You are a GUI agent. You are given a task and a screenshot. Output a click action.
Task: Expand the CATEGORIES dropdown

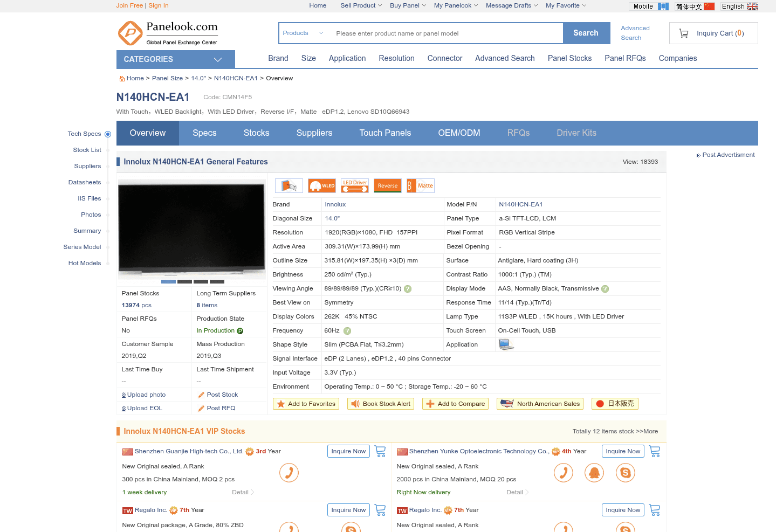(176, 59)
